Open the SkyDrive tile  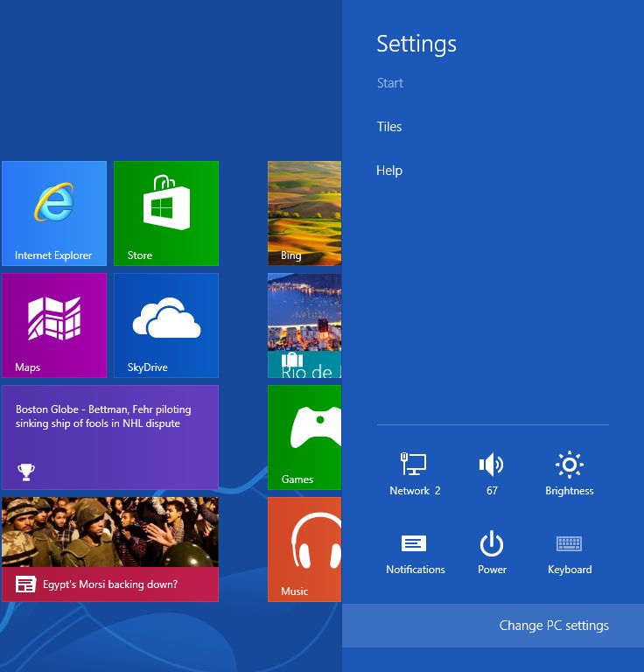[x=166, y=325]
